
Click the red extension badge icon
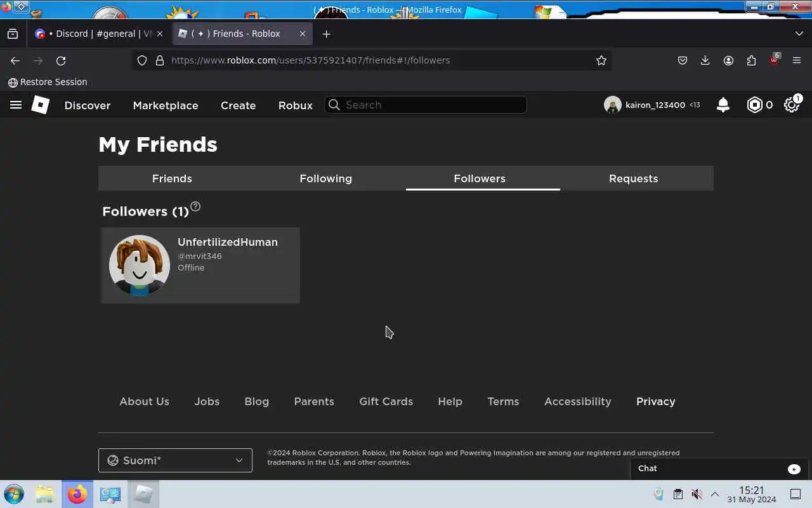[x=774, y=60]
